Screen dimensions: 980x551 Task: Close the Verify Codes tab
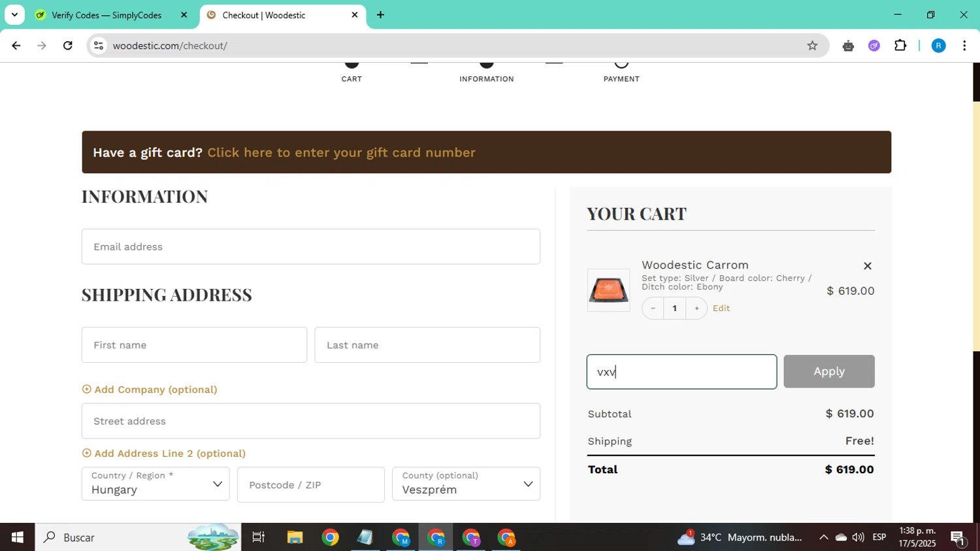click(x=184, y=15)
